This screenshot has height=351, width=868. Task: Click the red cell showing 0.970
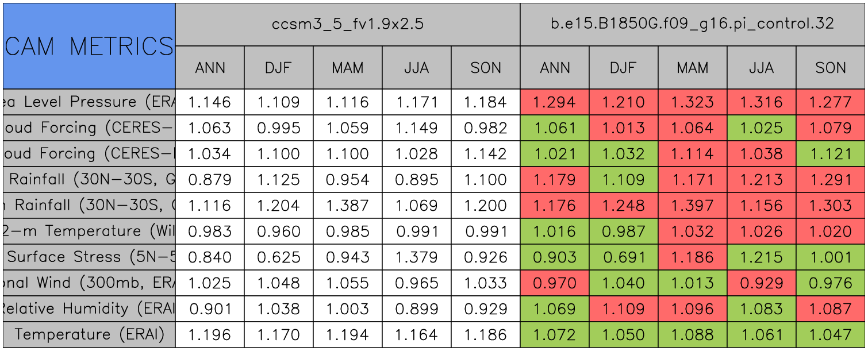pos(554,283)
